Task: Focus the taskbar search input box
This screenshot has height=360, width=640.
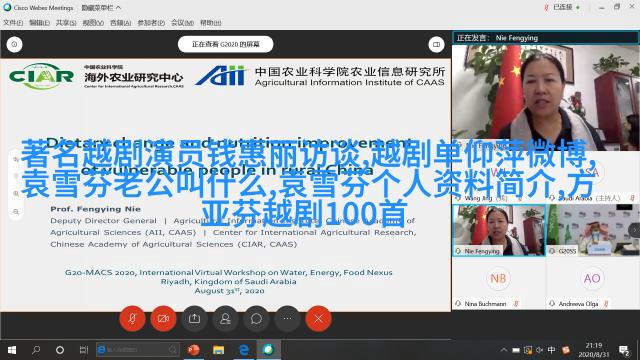Action: 138,350
